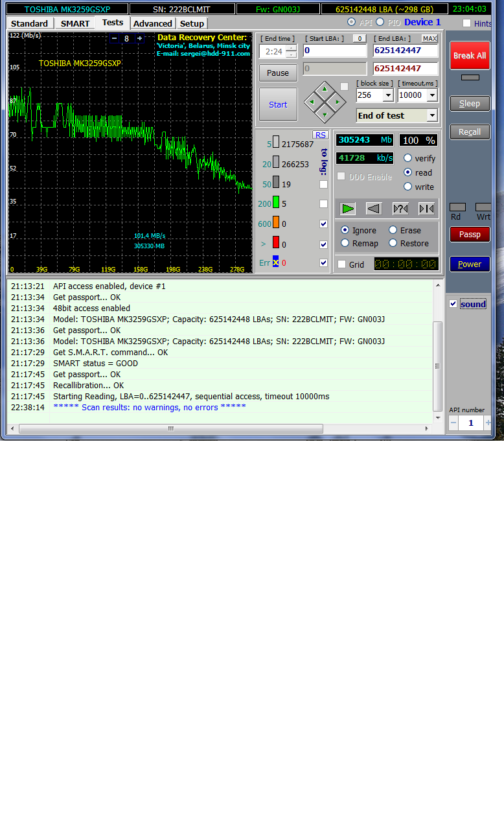
Task: Click the forward sequential scan play icon
Action: coord(349,208)
